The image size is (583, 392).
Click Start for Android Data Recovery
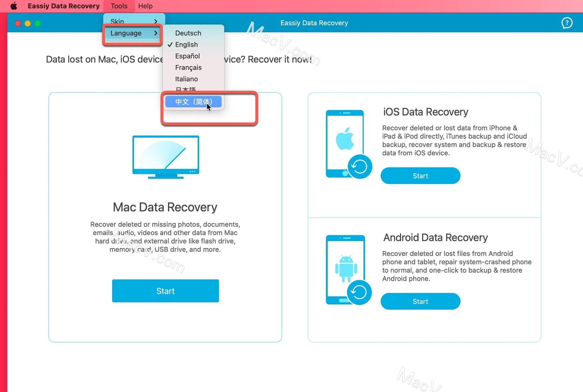(420, 301)
